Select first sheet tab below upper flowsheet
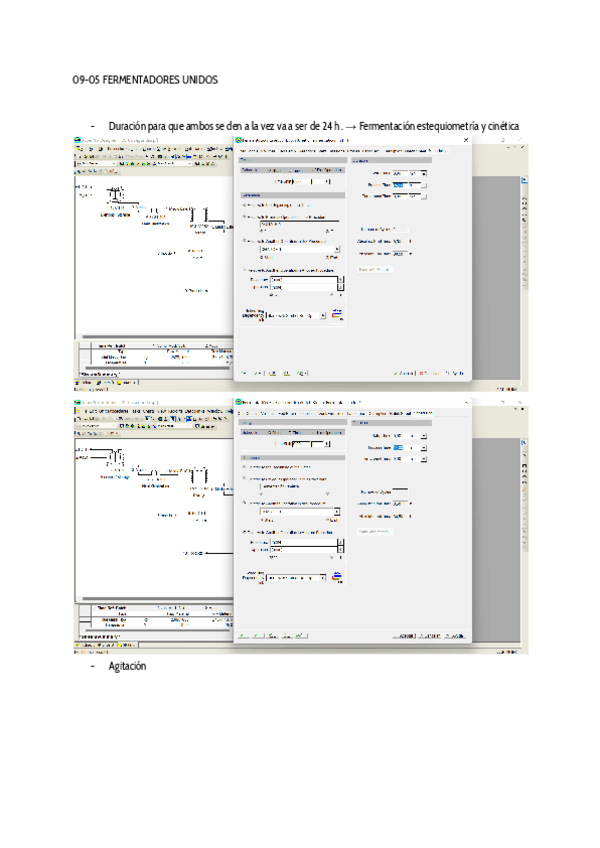Viewport: 600px width, 848px height. click(x=85, y=381)
